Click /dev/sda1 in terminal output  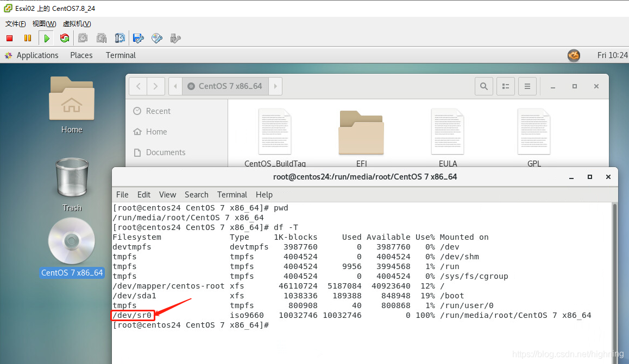pyautogui.click(x=134, y=296)
